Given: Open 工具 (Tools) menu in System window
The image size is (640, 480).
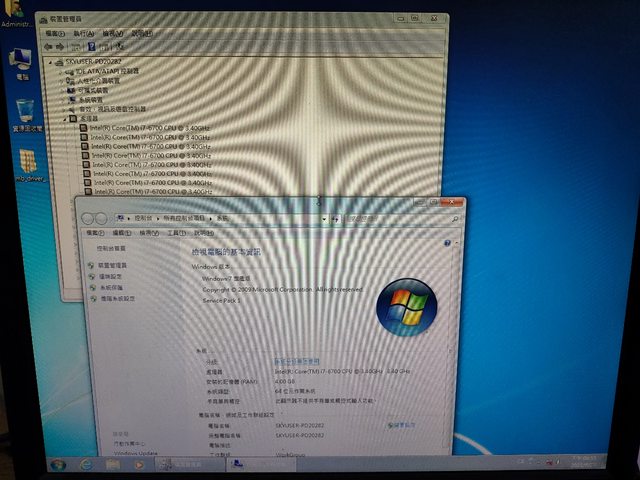Looking at the screenshot, I should click(176, 233).
